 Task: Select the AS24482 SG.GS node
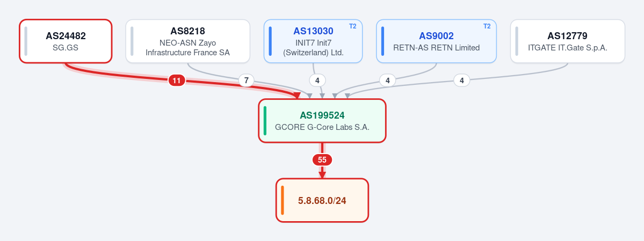(66, 41)
